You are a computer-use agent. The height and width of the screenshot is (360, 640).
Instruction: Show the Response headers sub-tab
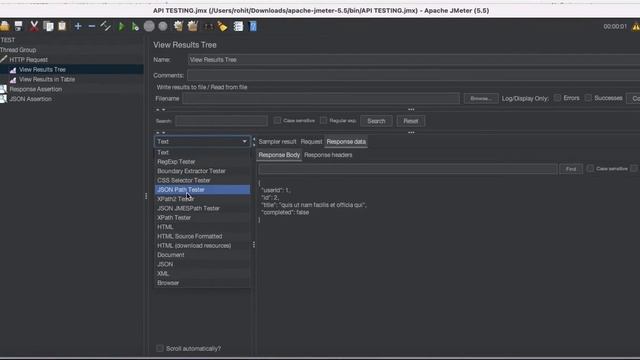coord(328,155)
